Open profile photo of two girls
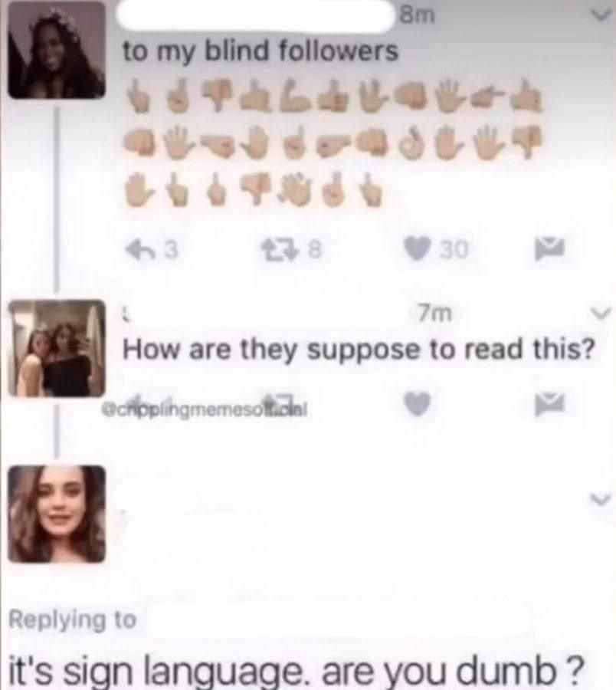 coord(57,349)
